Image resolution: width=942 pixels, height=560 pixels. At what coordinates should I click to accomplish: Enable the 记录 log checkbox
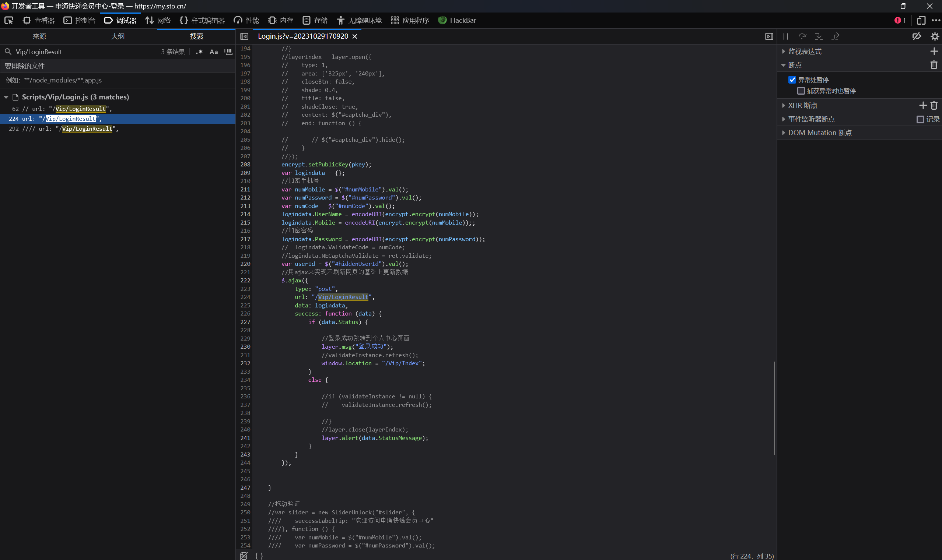coord(920,119)
